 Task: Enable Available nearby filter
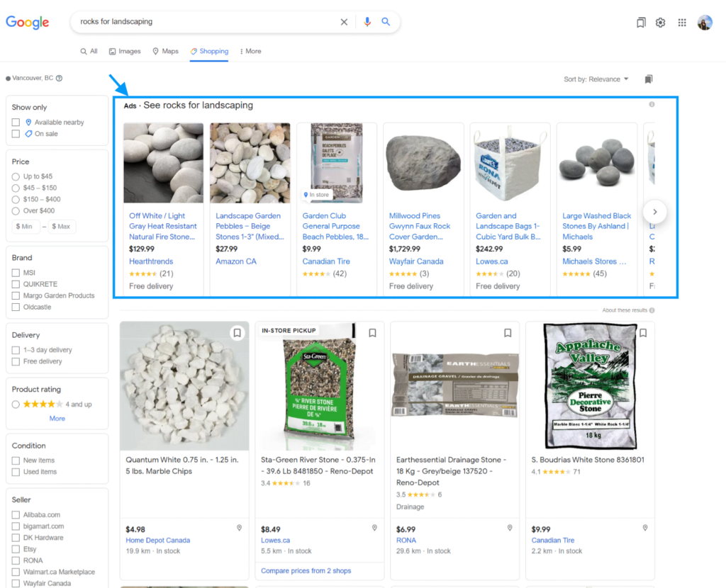tap(16, 122)
